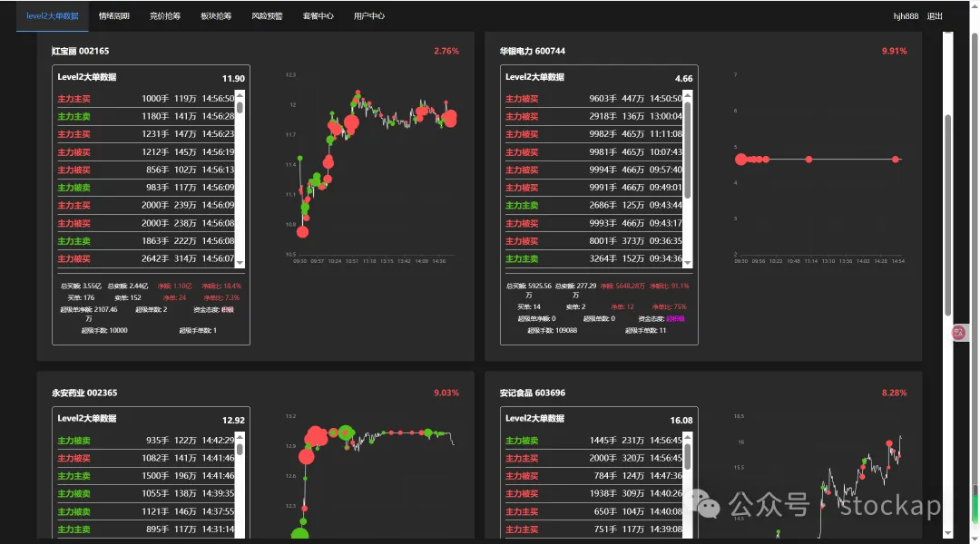Screen dimensions: 980x544
Task: Select the row 1180手 141万 14:56:28
Action: point(146,116)
